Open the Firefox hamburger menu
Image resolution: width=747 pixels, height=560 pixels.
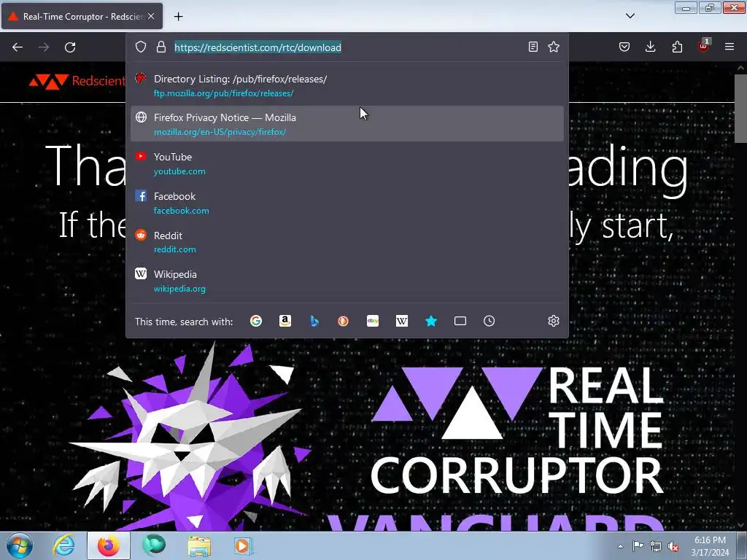(729, 47)
